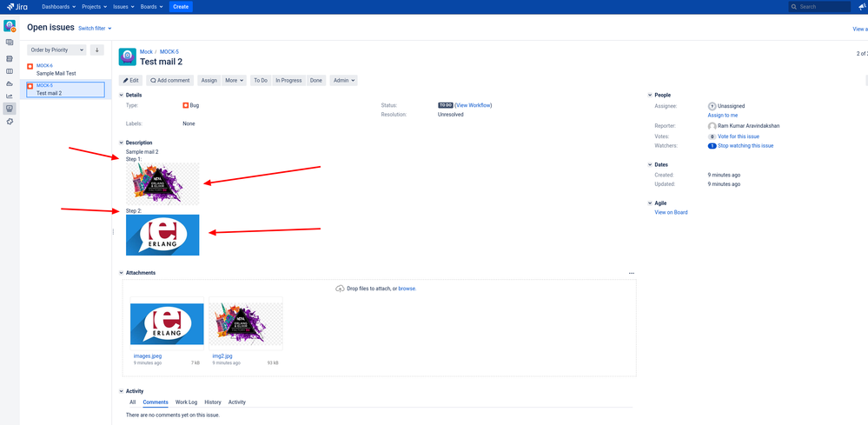
Task: Open the board icon below the sidebar avatar
Action: pos(10,42)
